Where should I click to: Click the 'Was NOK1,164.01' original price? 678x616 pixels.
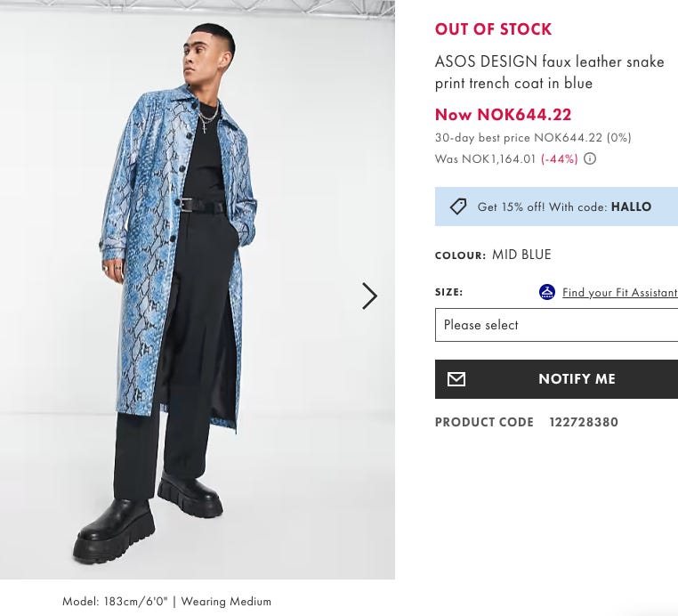point(485,159)
